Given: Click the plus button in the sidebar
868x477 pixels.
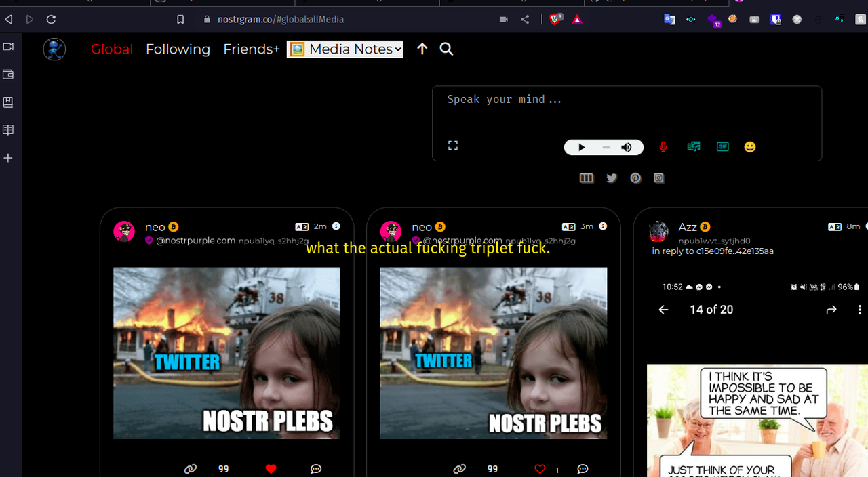Looking at the screenshot, I should tap(8, 158).
